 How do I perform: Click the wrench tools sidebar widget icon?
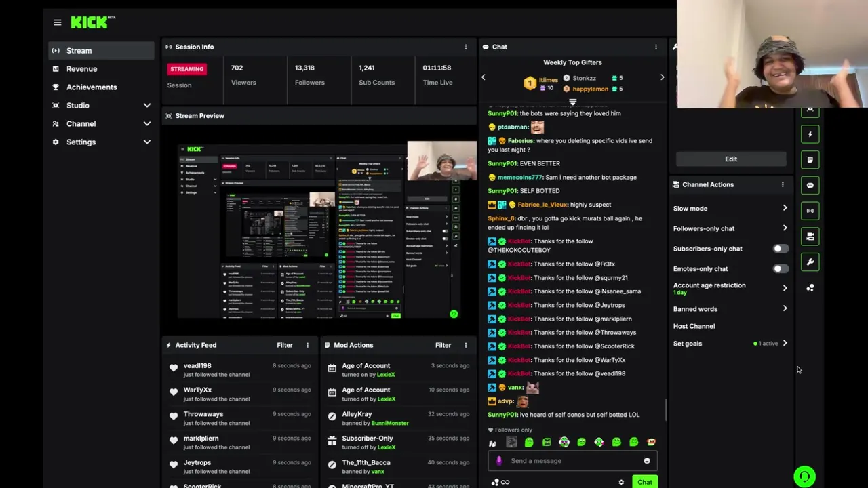point(810,262)
